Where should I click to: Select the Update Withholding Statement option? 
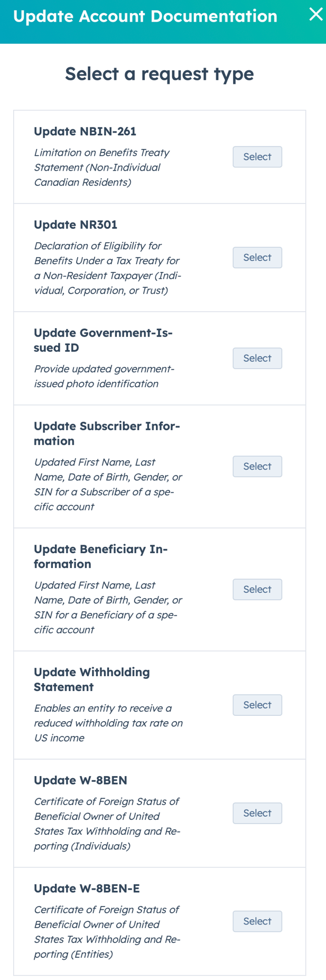tap(257, 705)
